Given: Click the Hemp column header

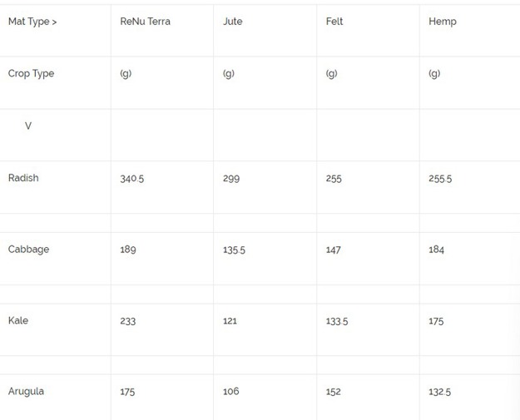Looking at the screenshot, I should coord(443,22).
